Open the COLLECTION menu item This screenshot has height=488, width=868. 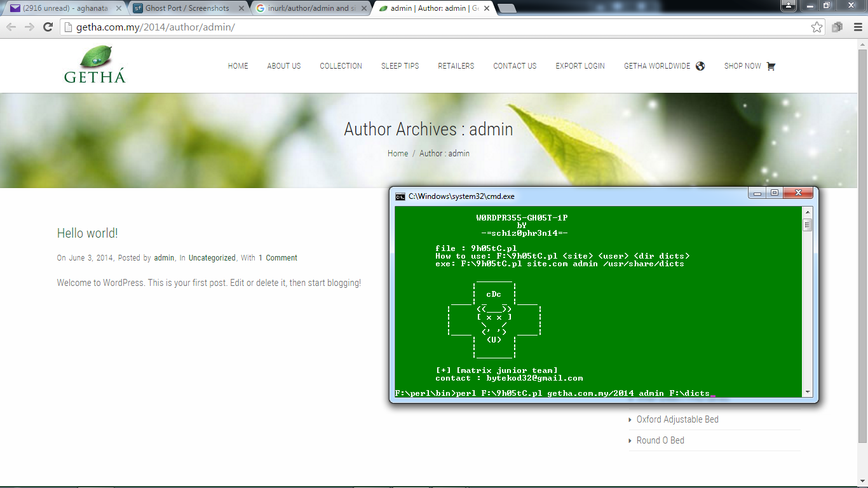click(341, 66)
